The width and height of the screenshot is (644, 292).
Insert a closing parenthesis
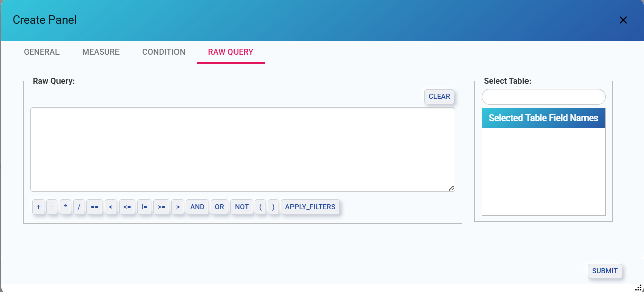[x=273, y=207]
